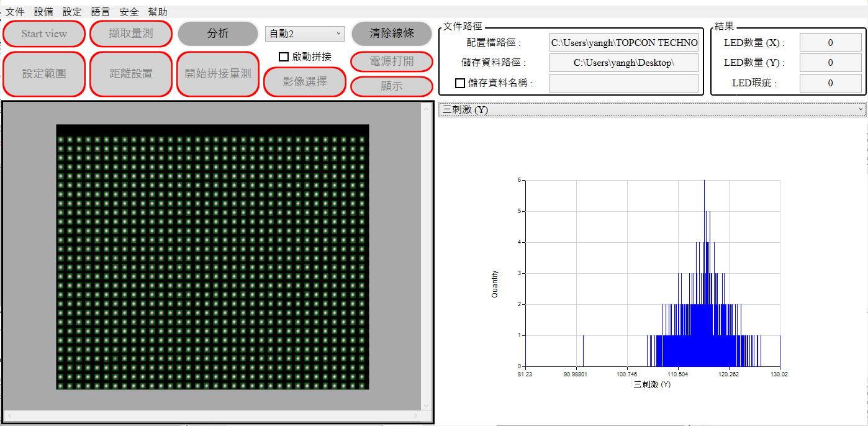Select the LED瑕疵 result field

[x=830, y=83]
